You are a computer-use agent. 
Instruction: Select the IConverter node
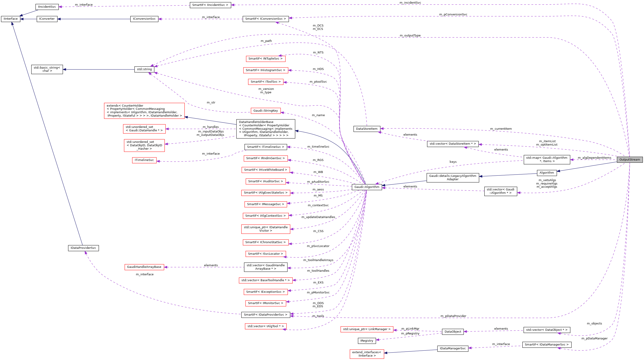pos(46,19)
